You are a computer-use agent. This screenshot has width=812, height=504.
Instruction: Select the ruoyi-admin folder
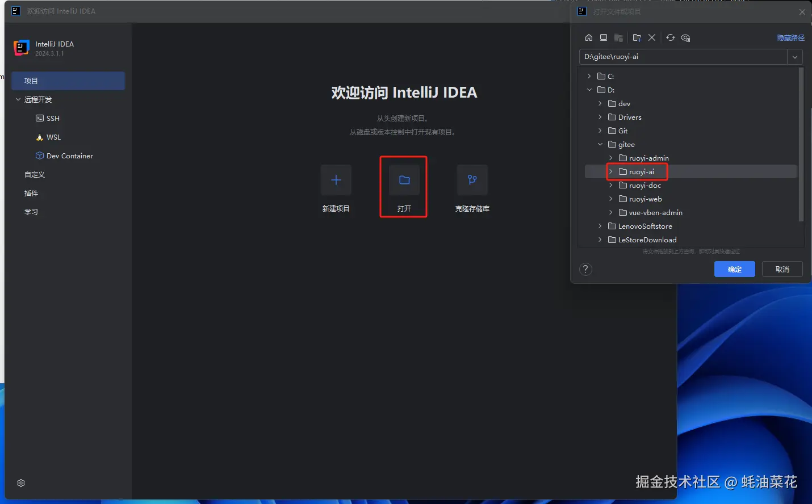pyautogui.click(x=644, y=158)
